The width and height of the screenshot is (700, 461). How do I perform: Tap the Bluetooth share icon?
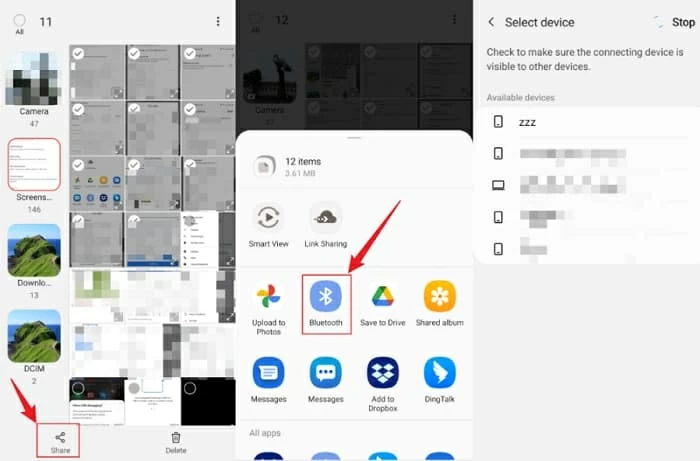(x=326, y=297)
